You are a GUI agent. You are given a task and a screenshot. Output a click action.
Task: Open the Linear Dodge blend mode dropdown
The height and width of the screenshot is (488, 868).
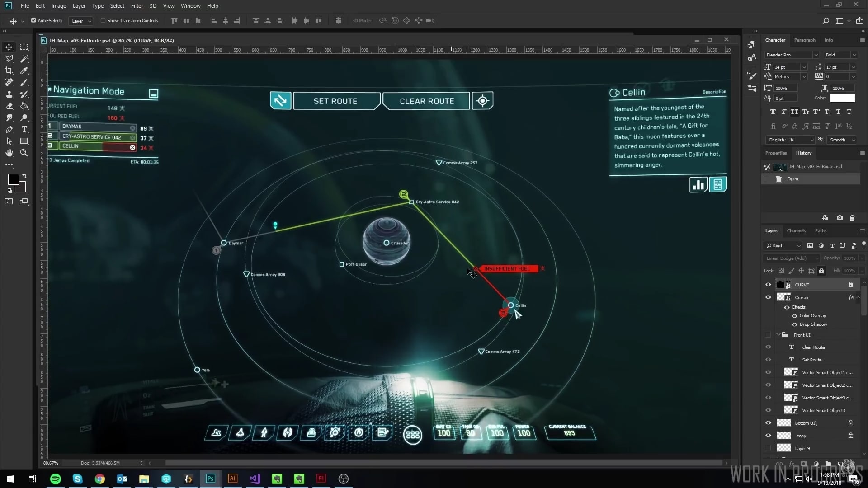791,258
